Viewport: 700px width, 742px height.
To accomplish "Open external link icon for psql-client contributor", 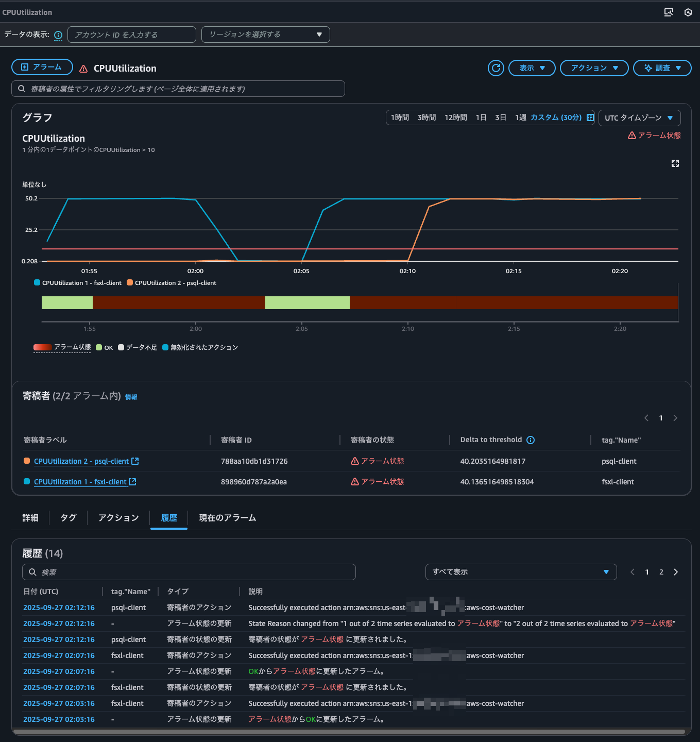I will [x=135, y=461].
